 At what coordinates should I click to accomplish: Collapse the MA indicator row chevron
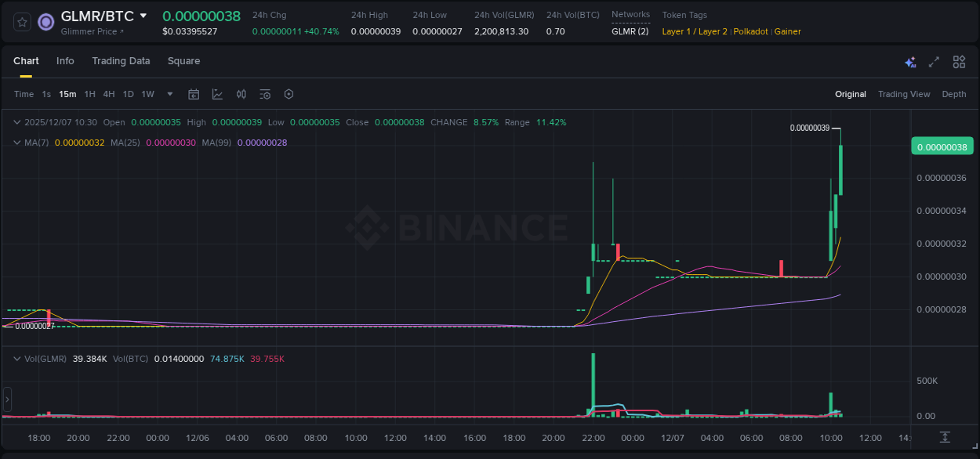point(16,143)
